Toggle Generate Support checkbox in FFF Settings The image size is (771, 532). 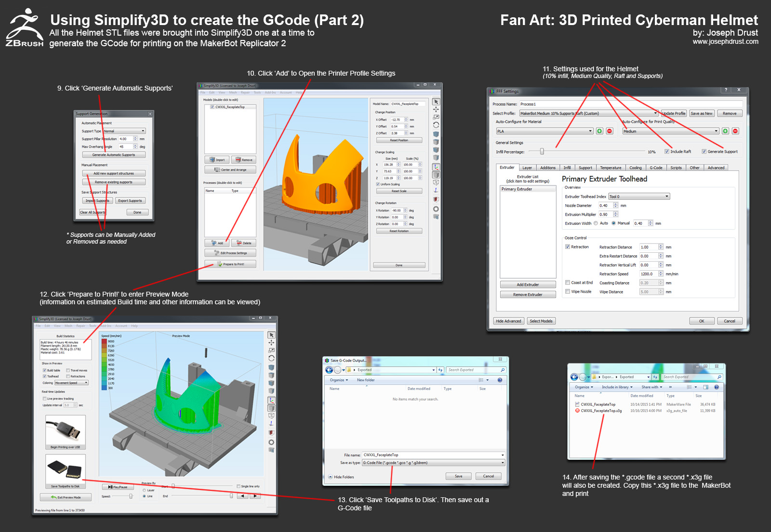pyautogui.click(x=704, y=151)
